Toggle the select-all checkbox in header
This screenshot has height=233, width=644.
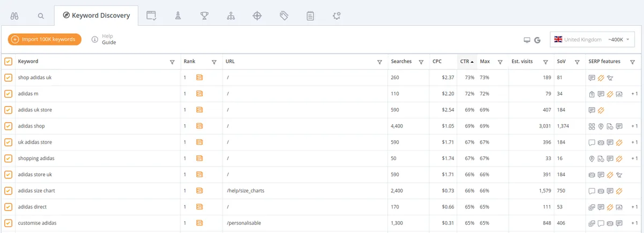[x=8, y=62]
